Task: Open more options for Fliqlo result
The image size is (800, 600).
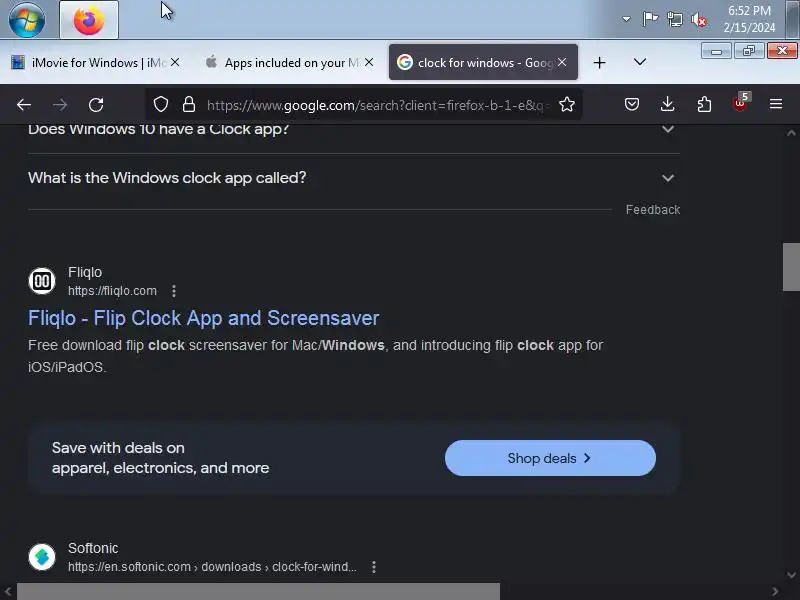Action: 174,291
